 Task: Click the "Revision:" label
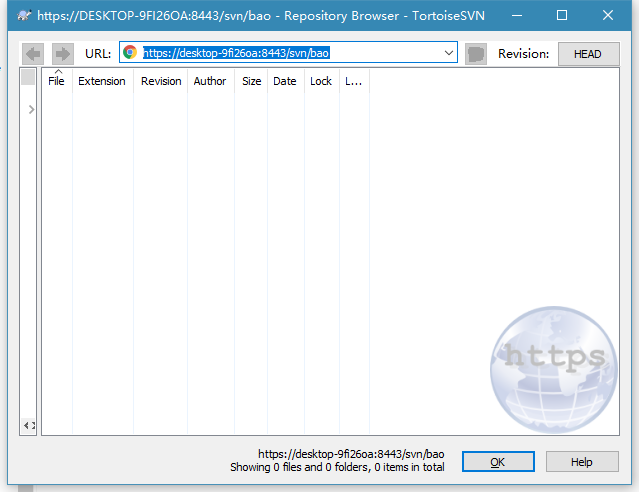[x=523, y=54]
